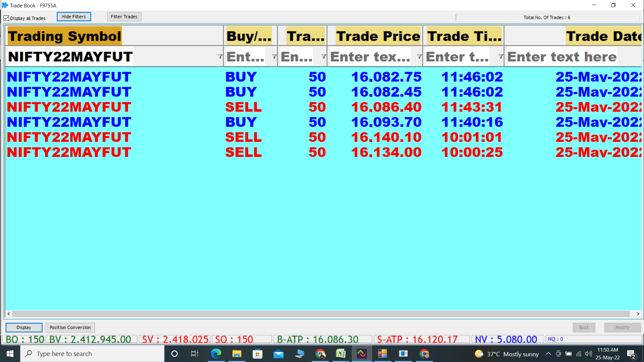Show hidden system tray icons
This screenshot has height=362, width=644.
(548, 354)
